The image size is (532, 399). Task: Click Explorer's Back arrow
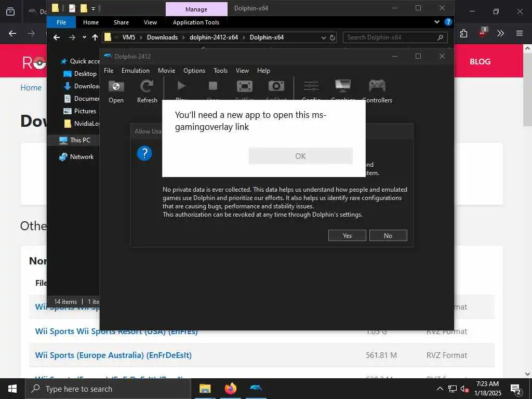[x=57, y=37]
